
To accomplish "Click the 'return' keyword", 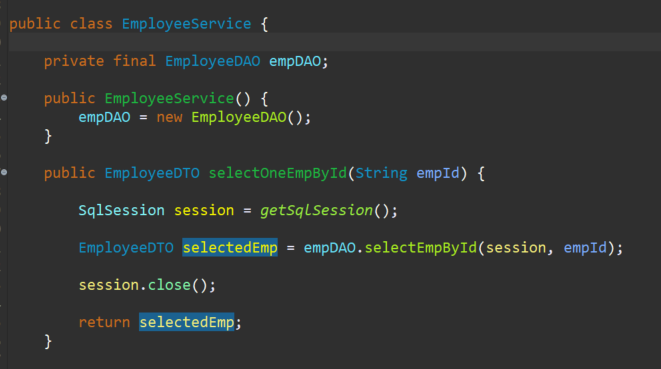I will click(x=104, y=322).
